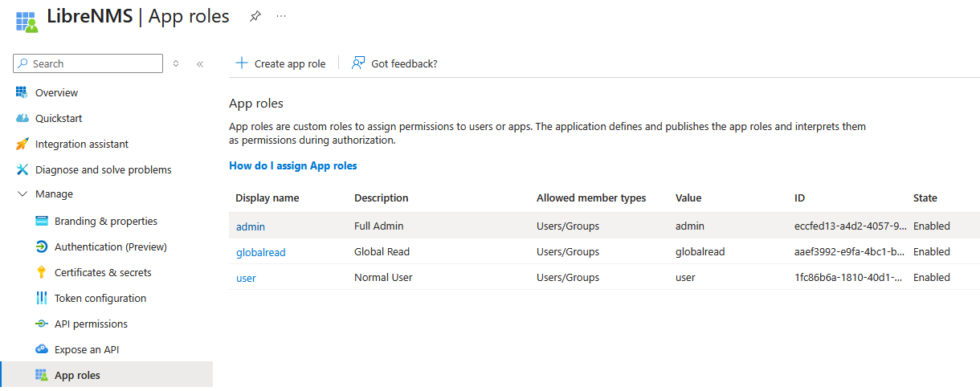Click the Branding & properties icon

pos(42,221)
